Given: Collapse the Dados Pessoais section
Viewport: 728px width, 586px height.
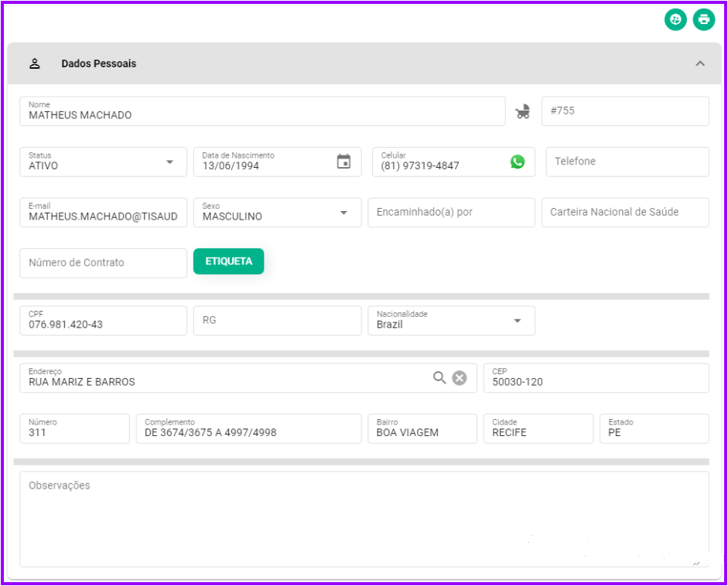Looking at the screenshot, I should (x=700, y=63).
